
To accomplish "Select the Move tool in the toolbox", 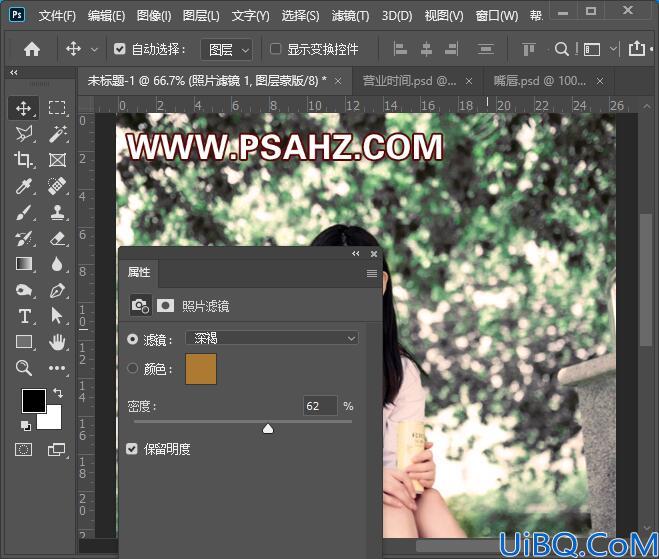I will [23, 108].
